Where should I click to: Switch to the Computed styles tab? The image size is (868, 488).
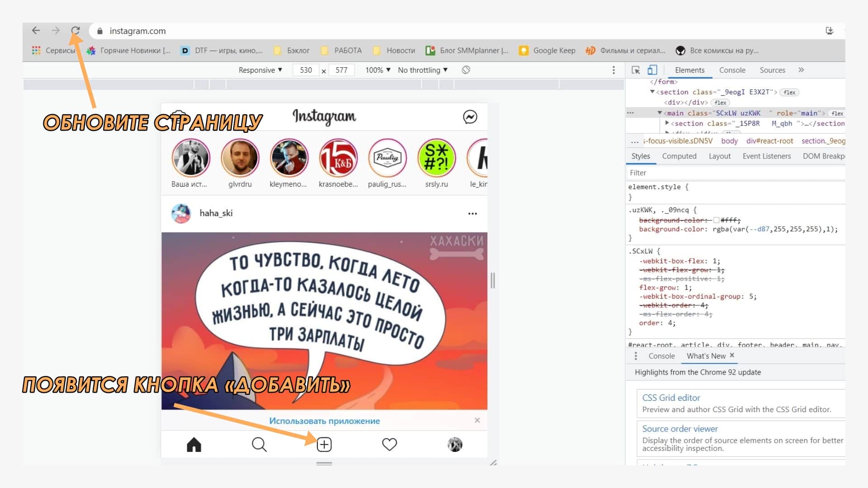click(x=679, y=156)
